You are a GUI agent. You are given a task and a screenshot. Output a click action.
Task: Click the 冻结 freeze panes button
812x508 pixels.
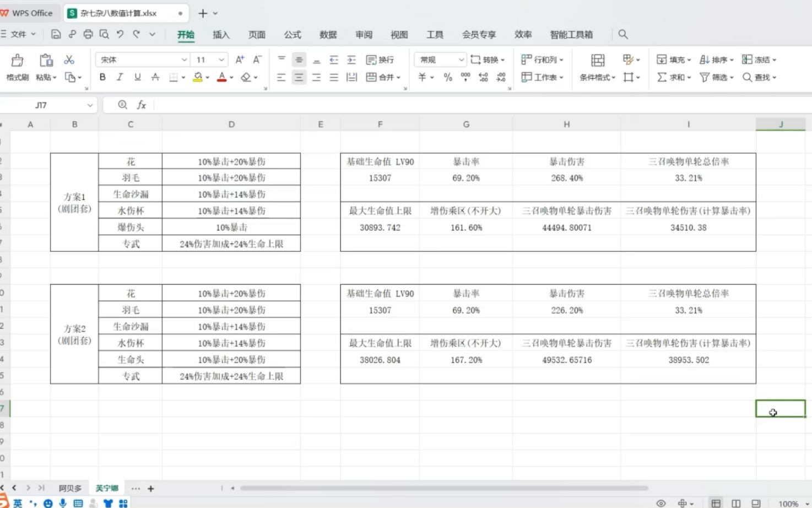759,60
